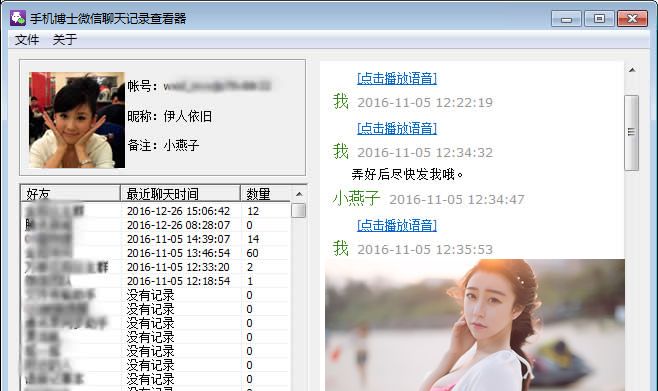
Task: Click sender name 小燕子 in chat
Action: click(x=356, y=198)
